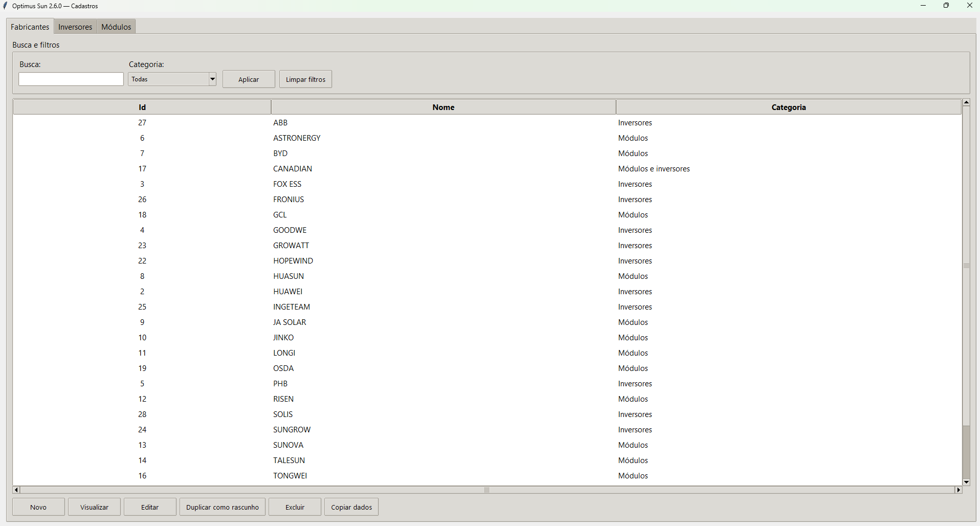Select the HOPEWIND row

[x=487, y=261]
